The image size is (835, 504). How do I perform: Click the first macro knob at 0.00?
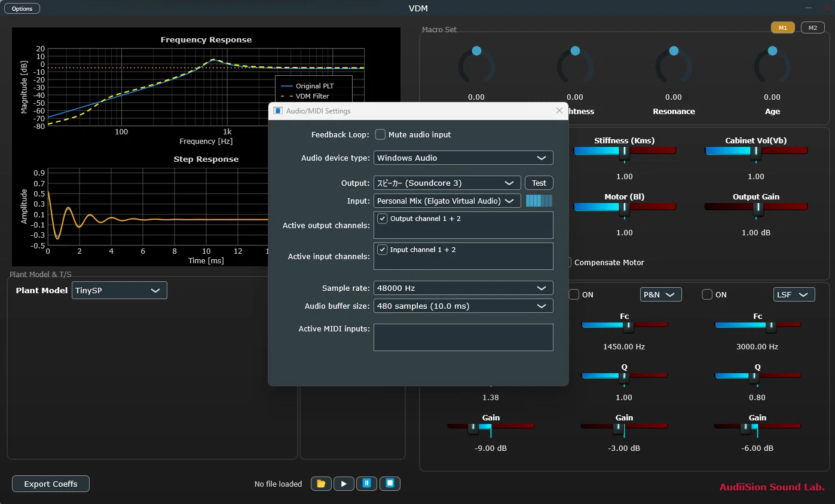pyautogui.click(x=476, y=64)
